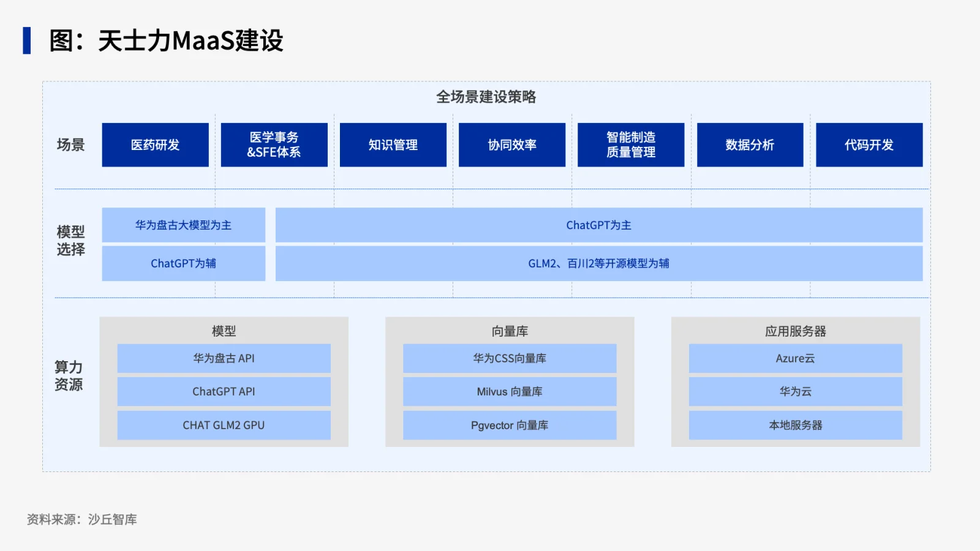Select the Pgvector 向量库 item
The image size is (980, 551).
510,425
